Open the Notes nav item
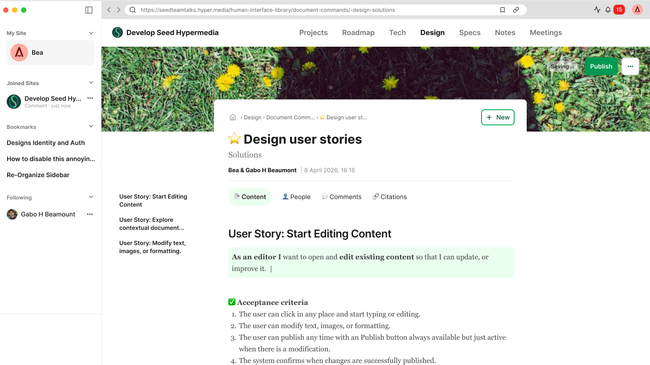650x365 pixels. click(505, 32)
